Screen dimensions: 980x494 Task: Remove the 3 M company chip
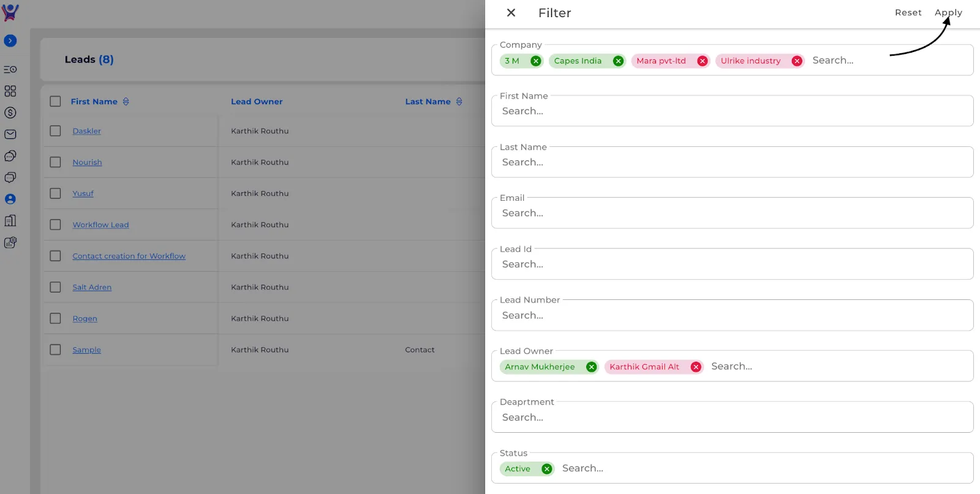tap(536, 61)
